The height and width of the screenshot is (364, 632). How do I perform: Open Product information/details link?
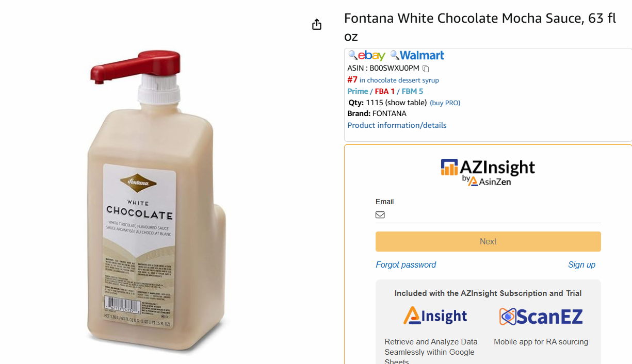coord(397,125)
